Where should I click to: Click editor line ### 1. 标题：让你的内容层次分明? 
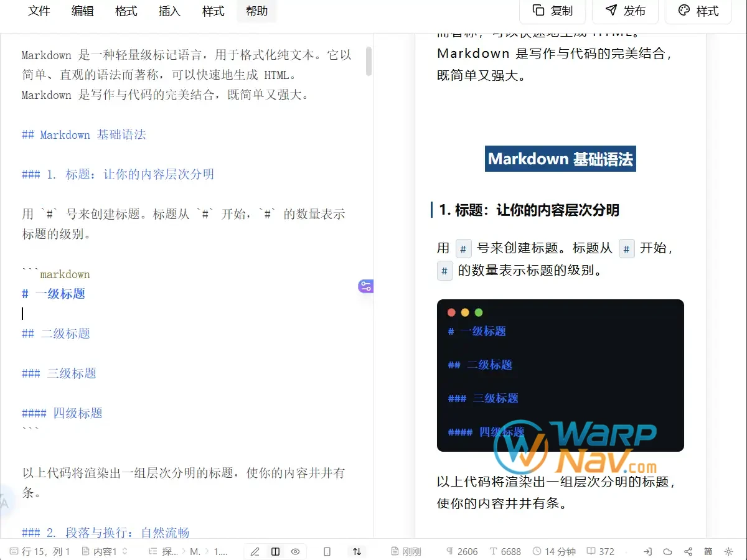[118, 174]
